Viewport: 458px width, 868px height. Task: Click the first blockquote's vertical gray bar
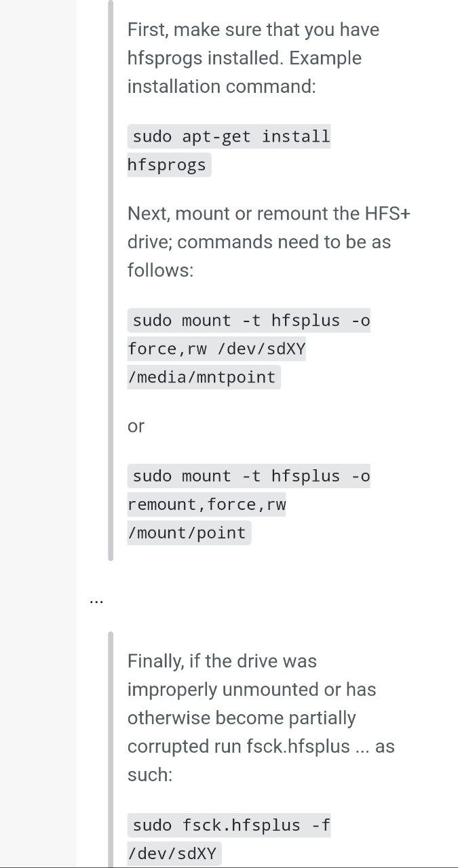click(x=111, y=281)
